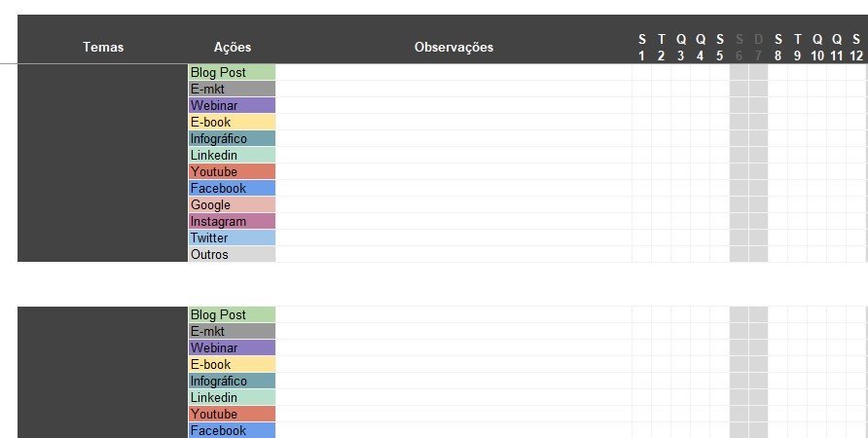Select the light blue Twitter cell

click(232, 237)
